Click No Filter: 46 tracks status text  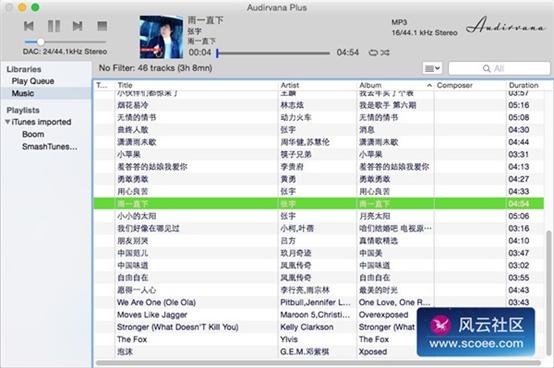click(155, 68)
